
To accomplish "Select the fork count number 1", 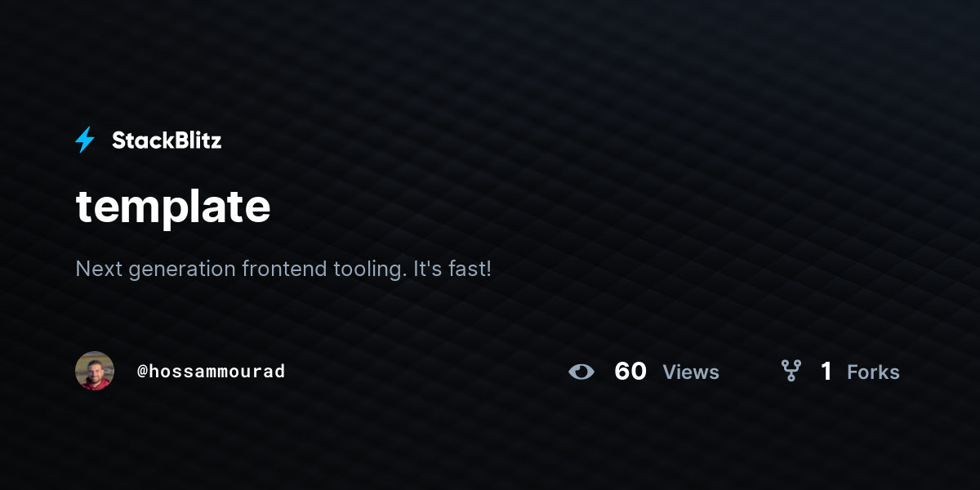I will pos(826,372).
